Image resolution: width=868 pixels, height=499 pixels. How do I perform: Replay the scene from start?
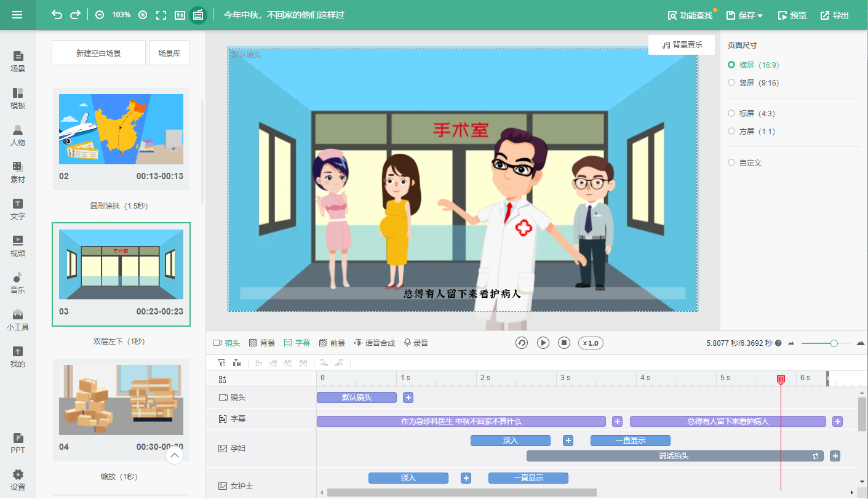pos(522,343)
